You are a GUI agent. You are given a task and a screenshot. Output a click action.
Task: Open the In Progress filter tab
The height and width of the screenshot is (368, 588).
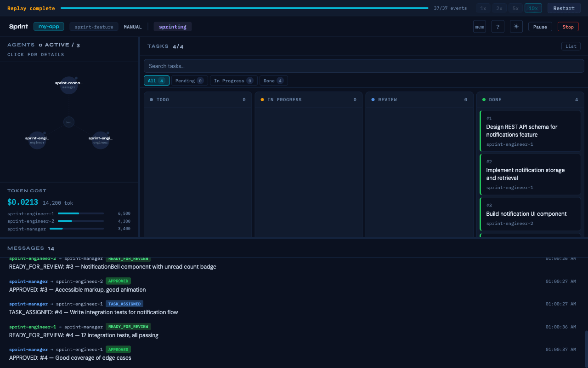pos(233,80)
